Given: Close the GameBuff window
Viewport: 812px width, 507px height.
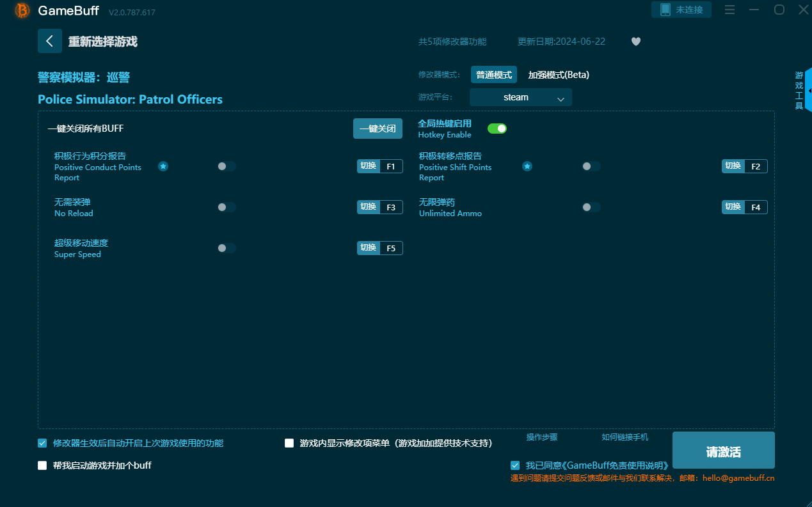Looking at the screenshot, I should (x=804, y=10).
